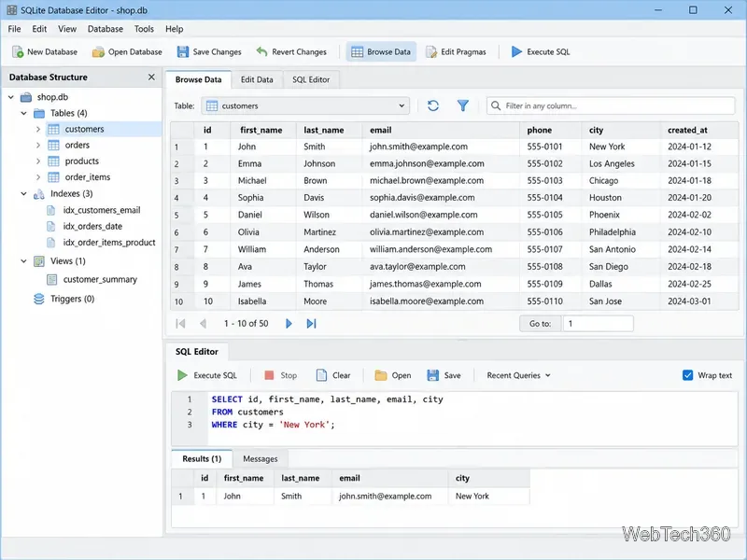Viewport: 747px width, 560px height.
Task: Expand the order_items table node
Action: point(38,177)
